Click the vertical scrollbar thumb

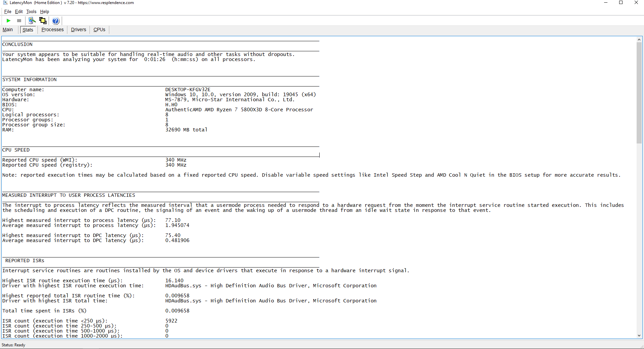pyautogui.click(x=639, y=92)
